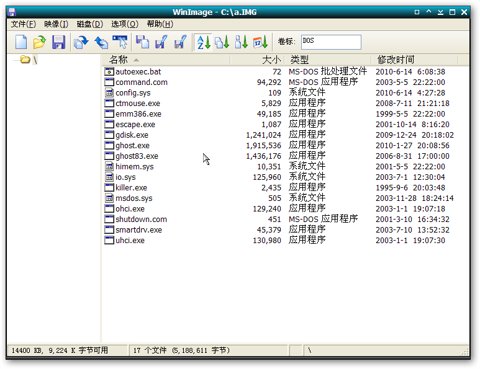Click the uhci.exe file icon
The height and width of the screenshot is (369, 480).
click(109, 240)
